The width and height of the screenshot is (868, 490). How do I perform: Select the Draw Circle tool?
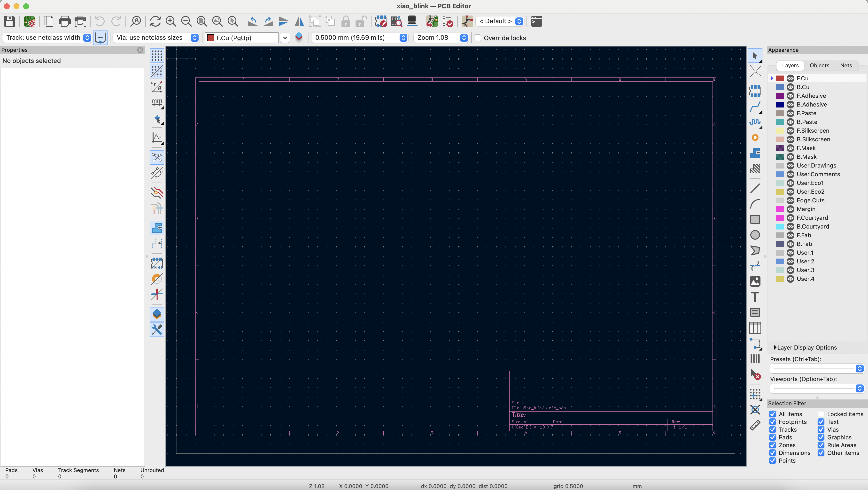point(755,235)
